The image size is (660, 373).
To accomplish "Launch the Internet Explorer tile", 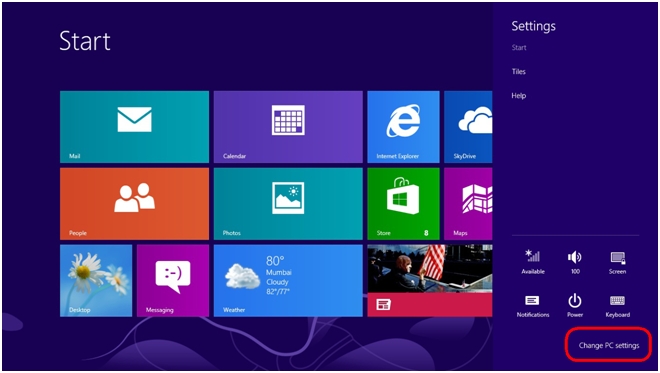I will coord(403,127).
